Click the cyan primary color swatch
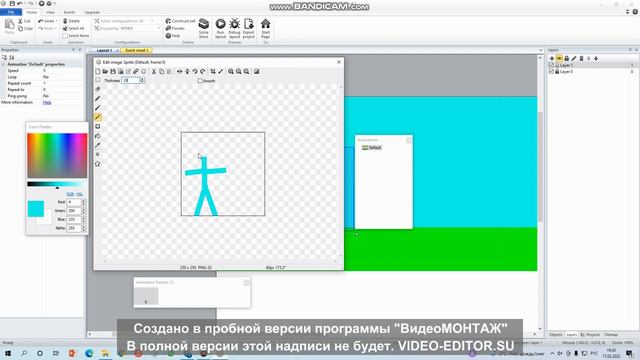Viewport: 640px width, 360px height. pyautogui.click(x=36, y=209)
